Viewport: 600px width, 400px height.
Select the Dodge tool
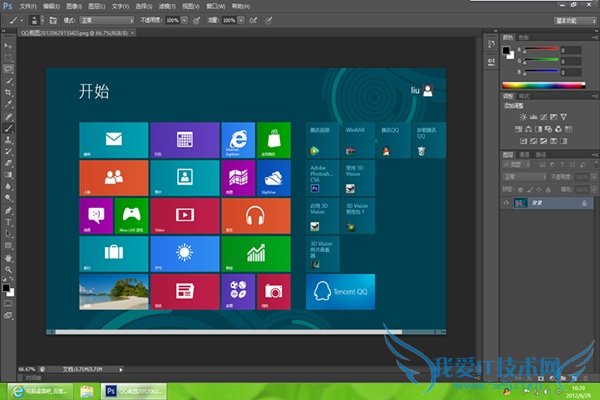point(8,198)
